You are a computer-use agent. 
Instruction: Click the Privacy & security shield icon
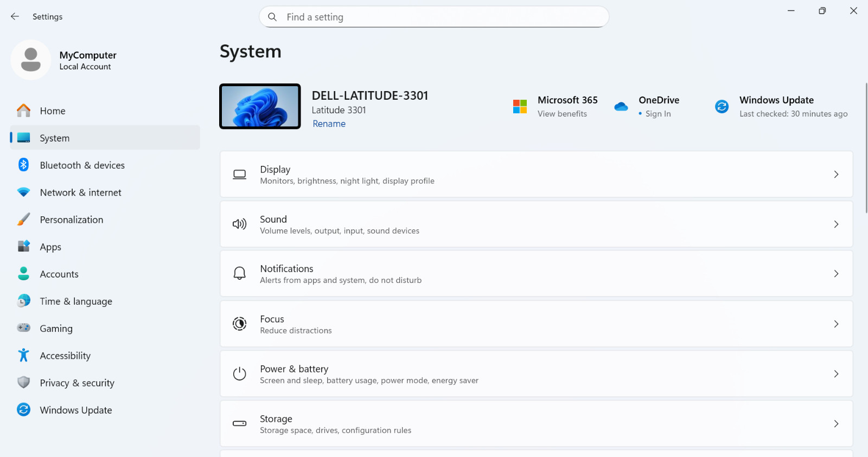[23, 383]
